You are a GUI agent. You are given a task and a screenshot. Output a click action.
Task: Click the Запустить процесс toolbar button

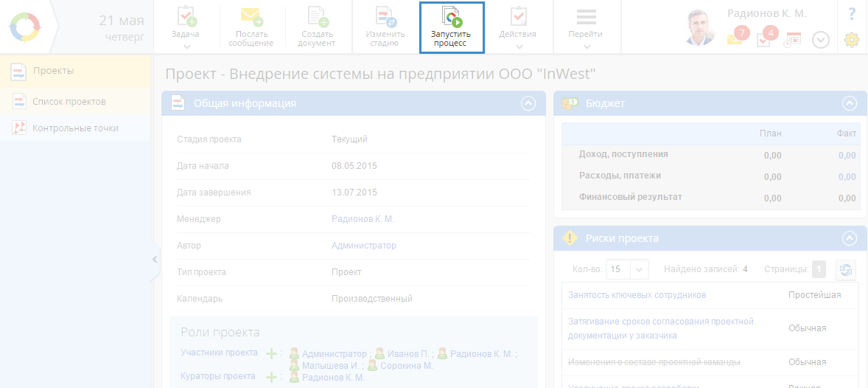coord(451,27)
